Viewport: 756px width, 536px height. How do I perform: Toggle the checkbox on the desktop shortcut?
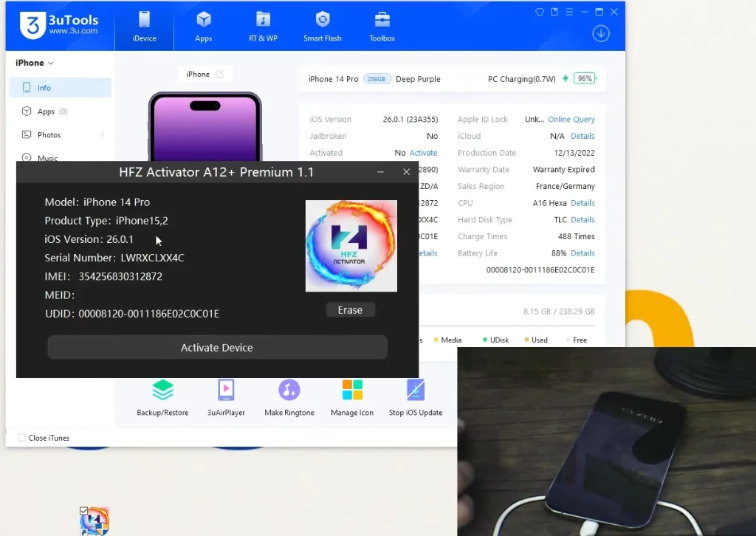coord(84,511)
